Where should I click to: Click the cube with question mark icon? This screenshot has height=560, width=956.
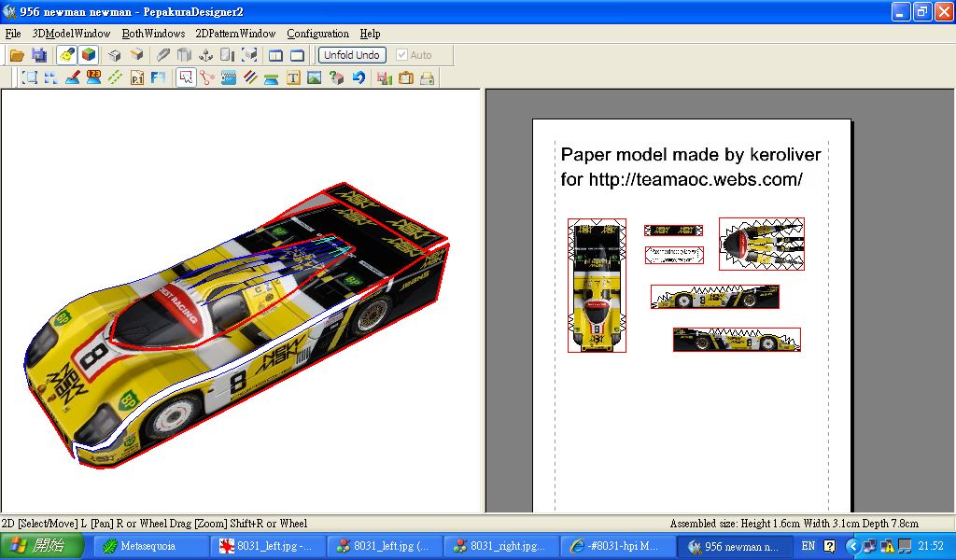tap(336, 77)
